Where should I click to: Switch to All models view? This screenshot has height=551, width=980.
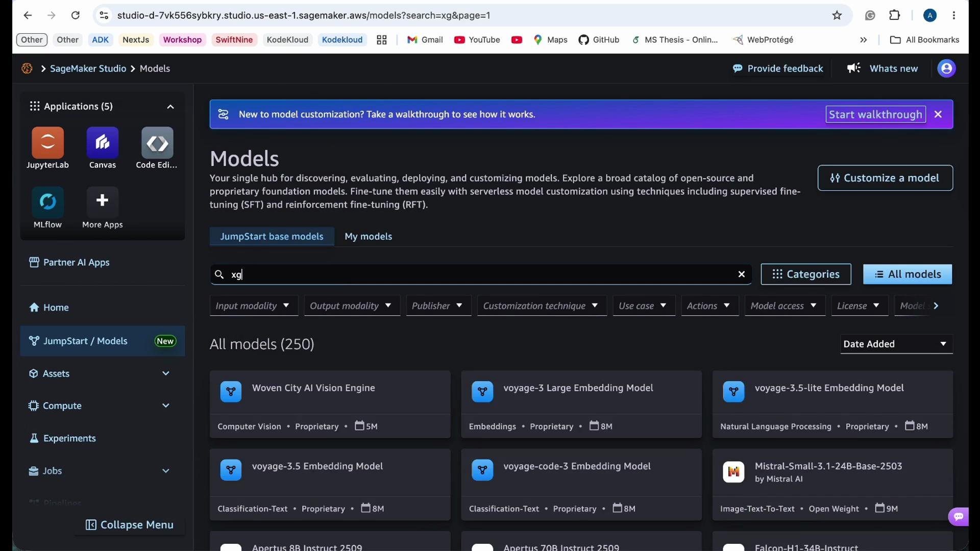[908, 274]
